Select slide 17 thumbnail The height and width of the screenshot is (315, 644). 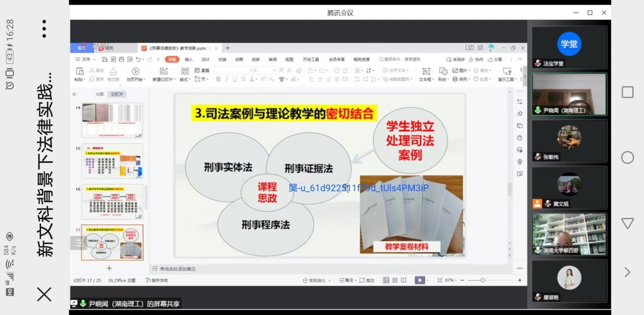tap(112, 242)
